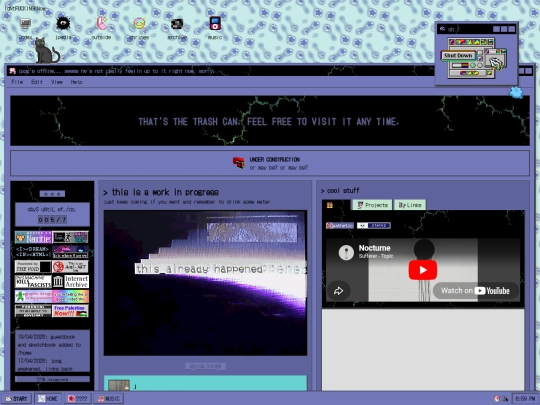Click the Nocturne video title
The height and width of the screenshot is (405, 540).
374,248
